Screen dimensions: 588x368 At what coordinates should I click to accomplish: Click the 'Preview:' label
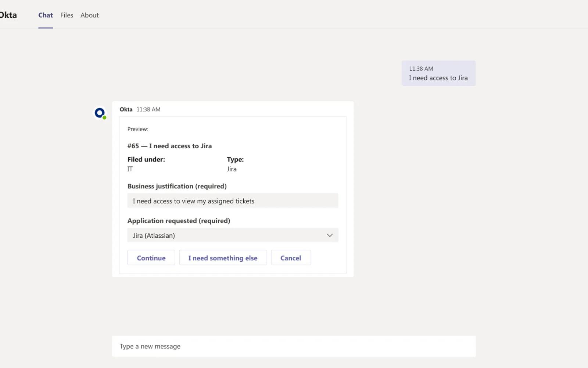coord(138,129)
